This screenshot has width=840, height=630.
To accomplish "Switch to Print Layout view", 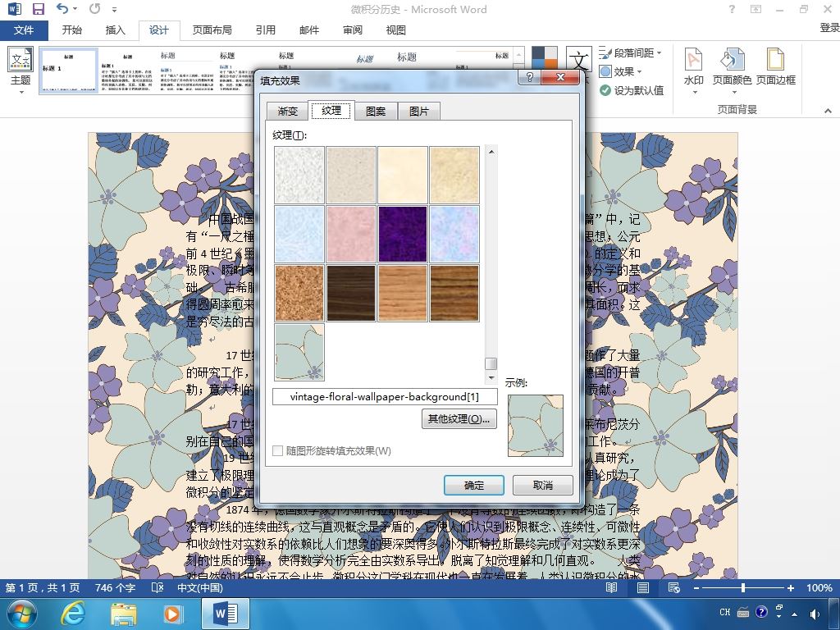I will (643, 587).
